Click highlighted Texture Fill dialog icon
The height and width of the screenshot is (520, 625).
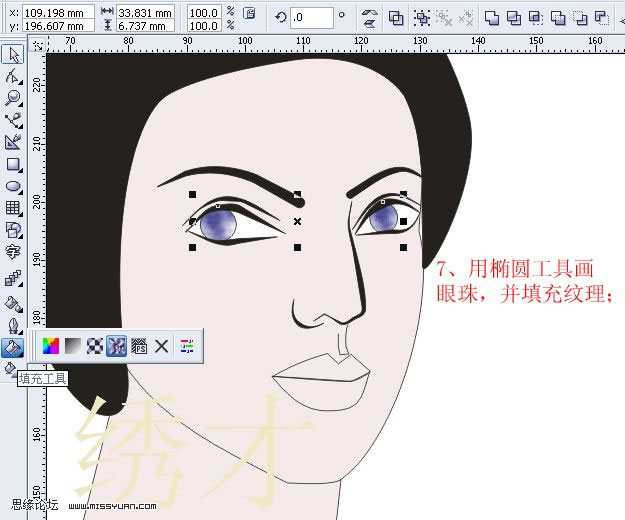click(x=117, y=346)
